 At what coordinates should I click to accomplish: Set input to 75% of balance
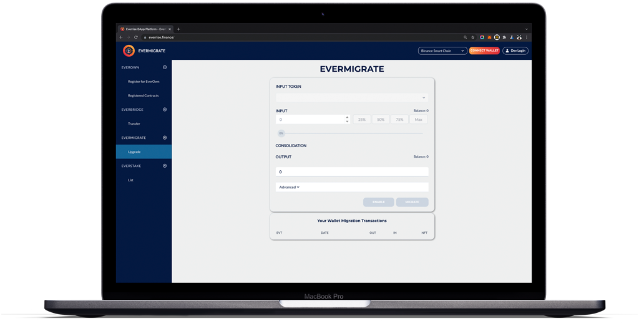click(x=399, y=119)
